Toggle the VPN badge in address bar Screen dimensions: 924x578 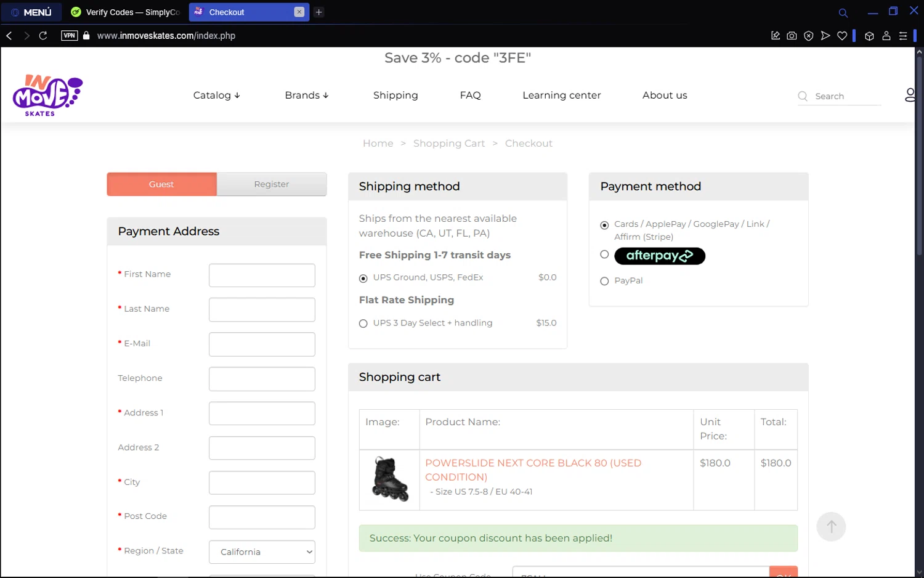(x=70, y=36)
